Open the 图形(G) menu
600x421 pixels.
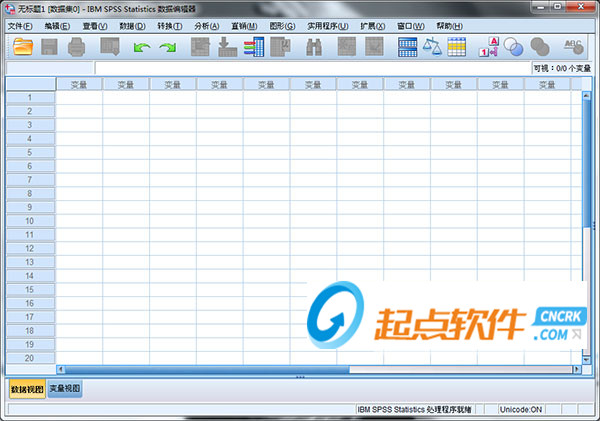282,26
